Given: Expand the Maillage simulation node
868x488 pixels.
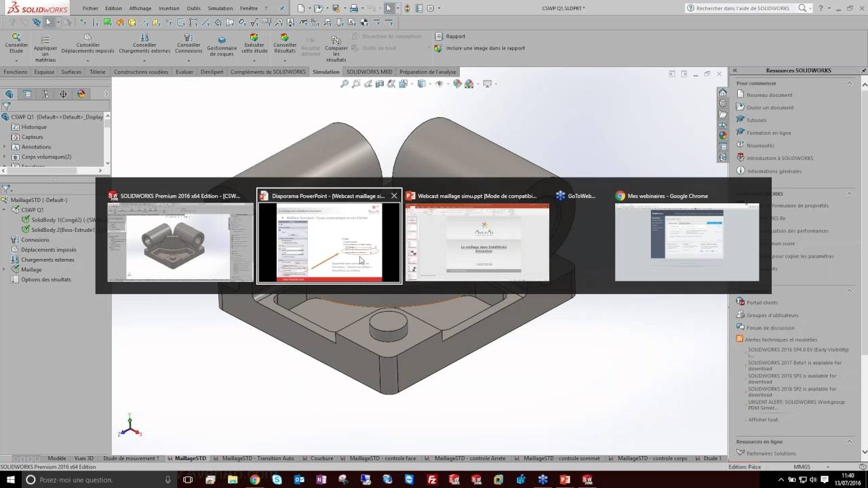Looking at the screenshot, I should 5,270.
